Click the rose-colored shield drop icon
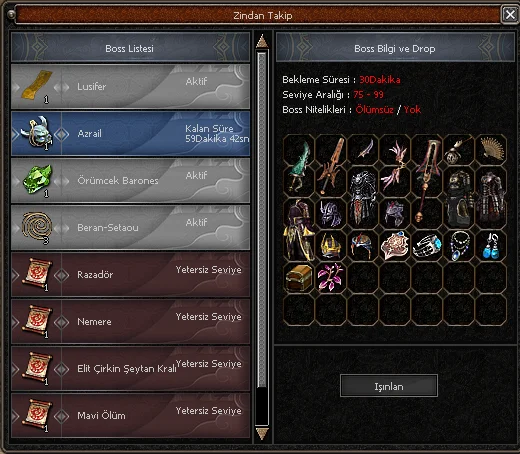Screen dimensions: 520x454 point(395,246)
